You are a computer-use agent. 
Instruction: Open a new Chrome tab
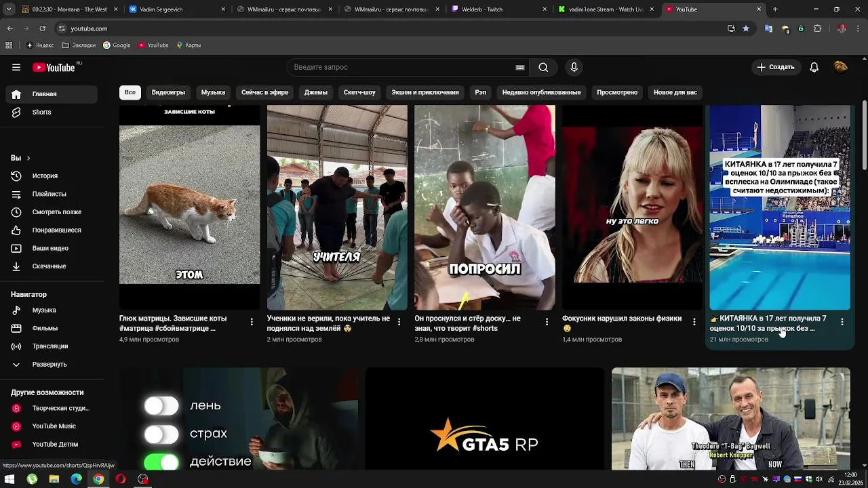(x=775, y=9)
